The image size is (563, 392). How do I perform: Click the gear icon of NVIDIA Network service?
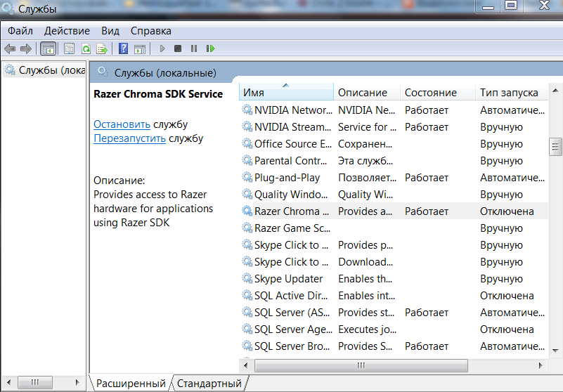click(247, 110)
